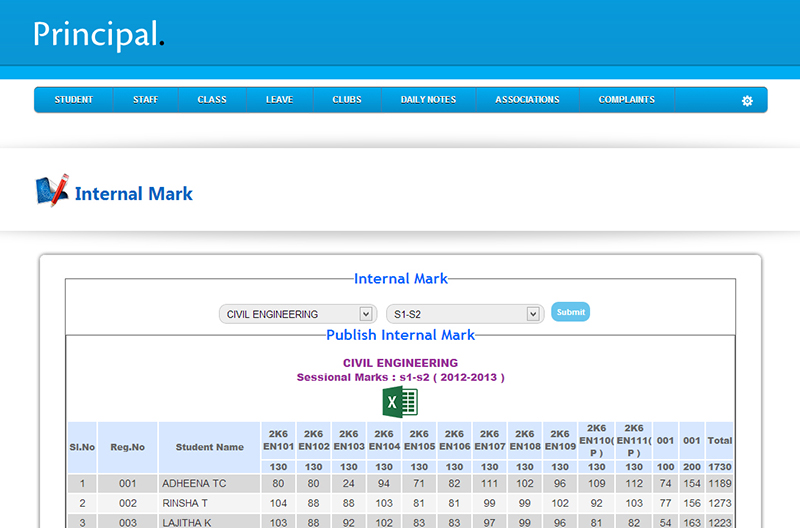The height and width of the screenshot is (528, 800).
Task: Click the Student Name column header
Action: [x=209, y=447]
